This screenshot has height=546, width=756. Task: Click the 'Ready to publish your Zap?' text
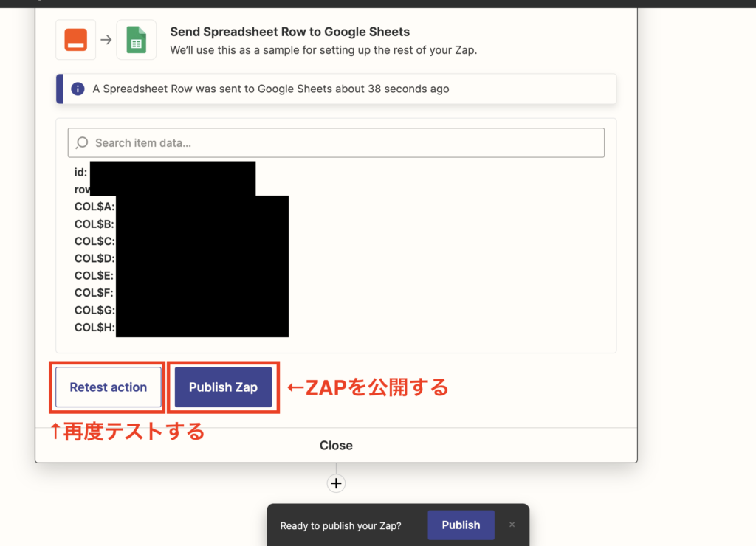pos(340,526)
